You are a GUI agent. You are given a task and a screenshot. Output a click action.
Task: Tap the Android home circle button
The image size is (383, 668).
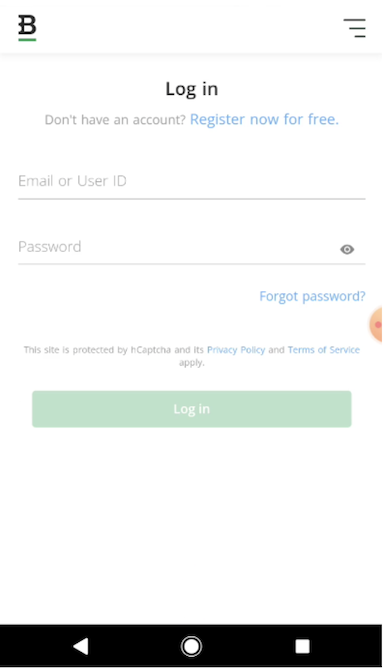coord(191,646)
